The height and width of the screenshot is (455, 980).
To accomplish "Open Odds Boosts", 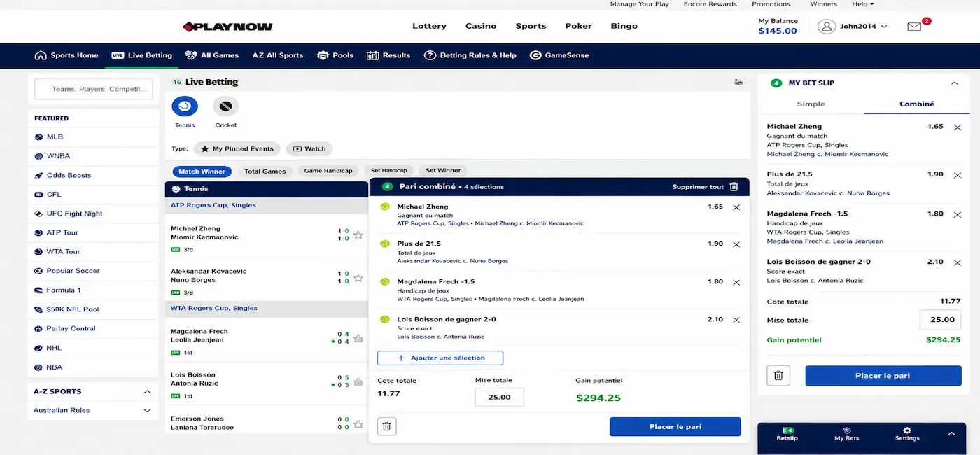I will [x=94, y=175].
